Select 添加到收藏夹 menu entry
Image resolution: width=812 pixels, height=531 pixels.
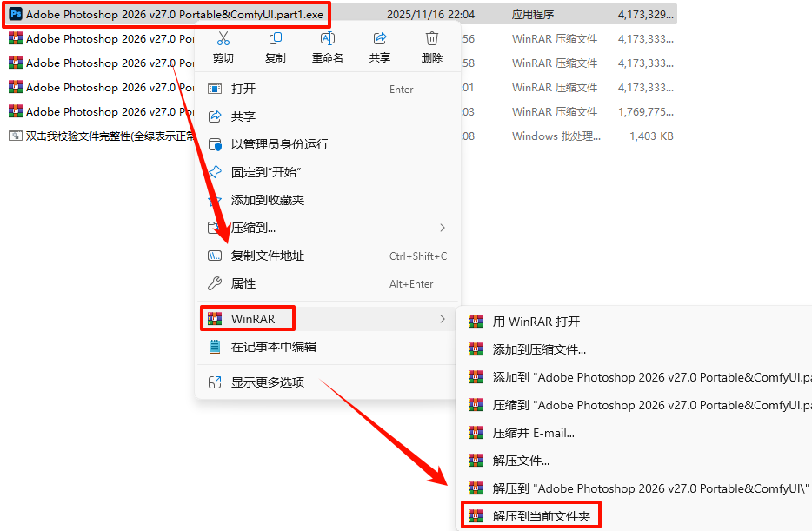coord(327,200)
